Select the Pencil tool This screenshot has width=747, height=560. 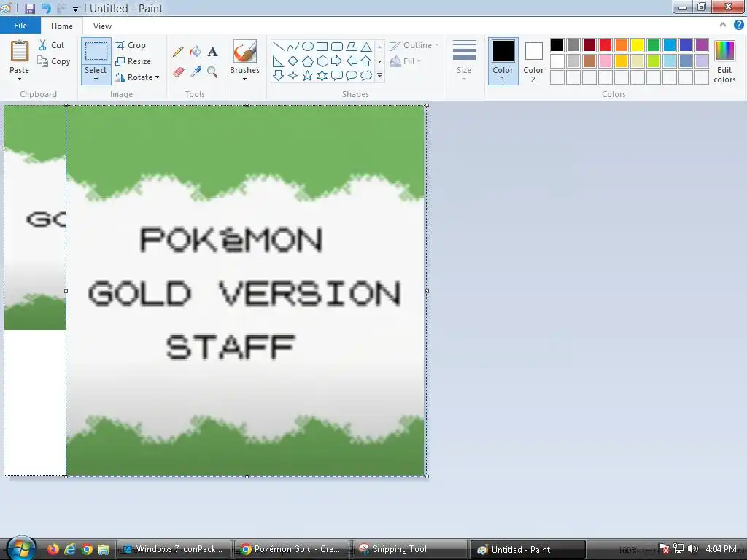(x=178, y=52)
